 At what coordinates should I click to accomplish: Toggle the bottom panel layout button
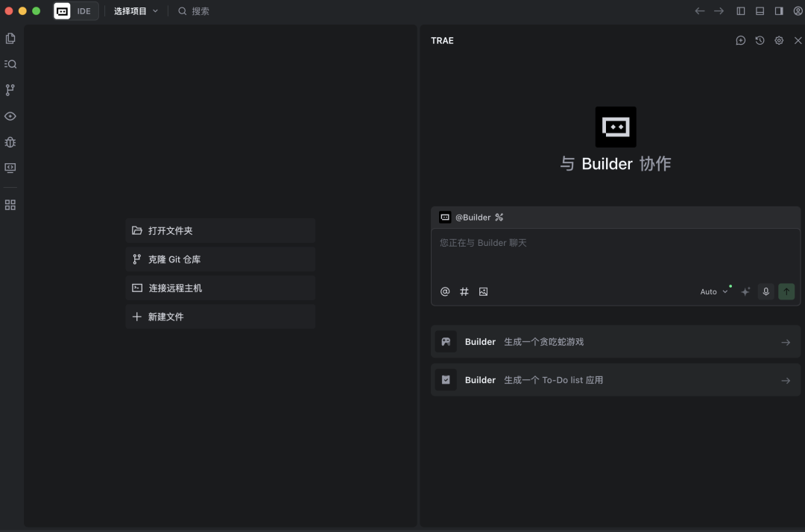pyautogui.click(x=760, y=11)
